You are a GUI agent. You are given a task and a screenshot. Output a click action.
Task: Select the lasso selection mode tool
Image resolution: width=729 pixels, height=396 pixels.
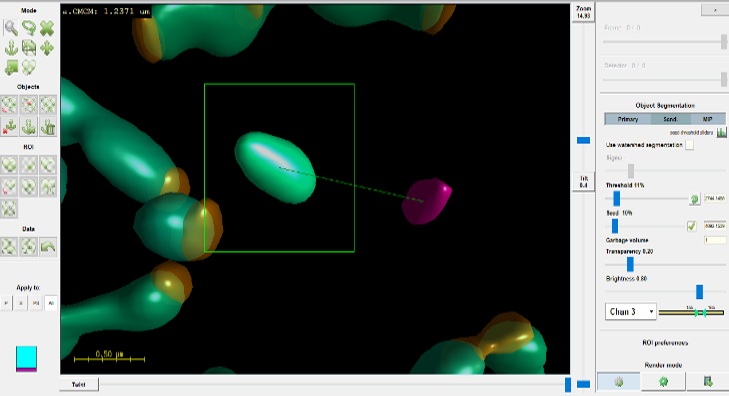pyautogui.click(x=29, y=28)
